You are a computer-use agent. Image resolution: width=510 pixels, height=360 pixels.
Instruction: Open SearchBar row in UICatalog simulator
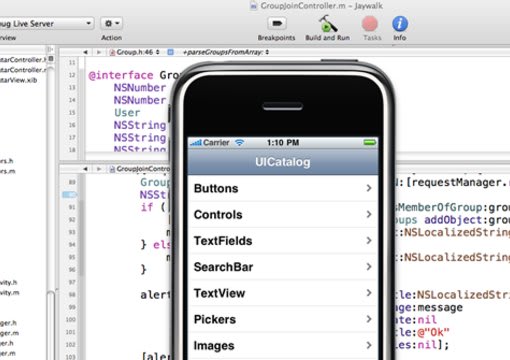[283, 267]
